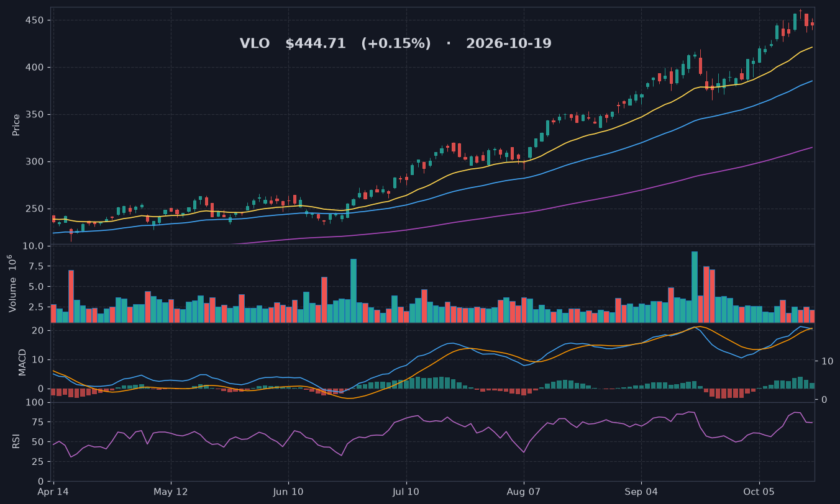840x504 pixels.
Task: Click the (+0.15%) change value
Action: pyautogui.click(x=396, y=44)
